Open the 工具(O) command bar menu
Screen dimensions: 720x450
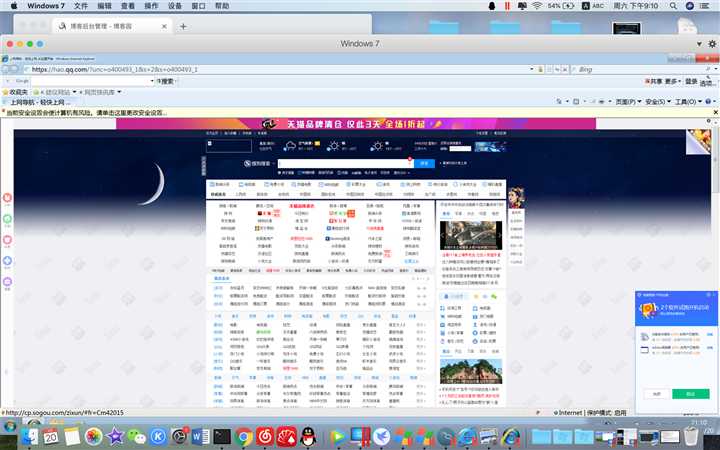pyautogui.click(x=688, y=101)
